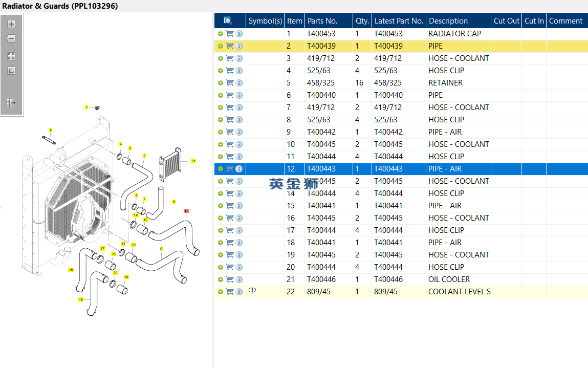Click gear icon for item 1 row

[x=221, y=34]
